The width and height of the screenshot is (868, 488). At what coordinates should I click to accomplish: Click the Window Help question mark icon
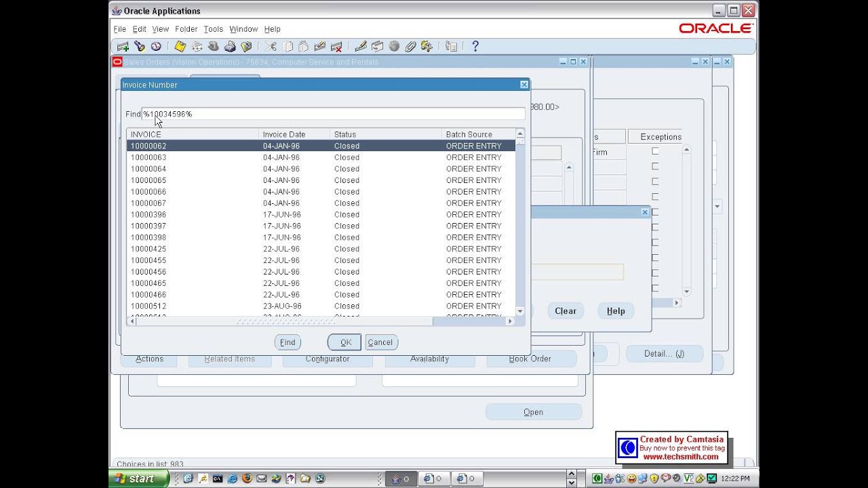tap(475, 46)
